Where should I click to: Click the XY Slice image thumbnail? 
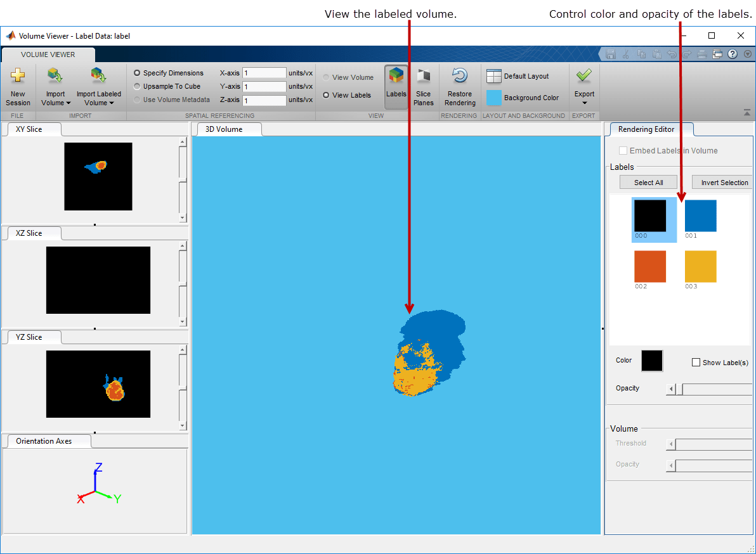tap(98, 176)
